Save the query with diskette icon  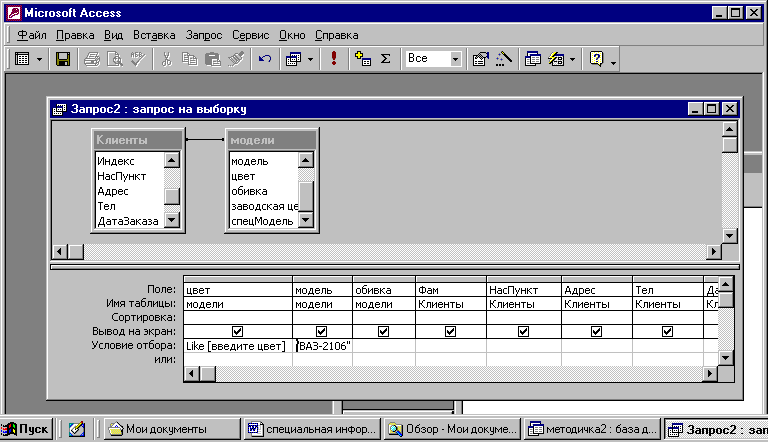pos(63,59)
